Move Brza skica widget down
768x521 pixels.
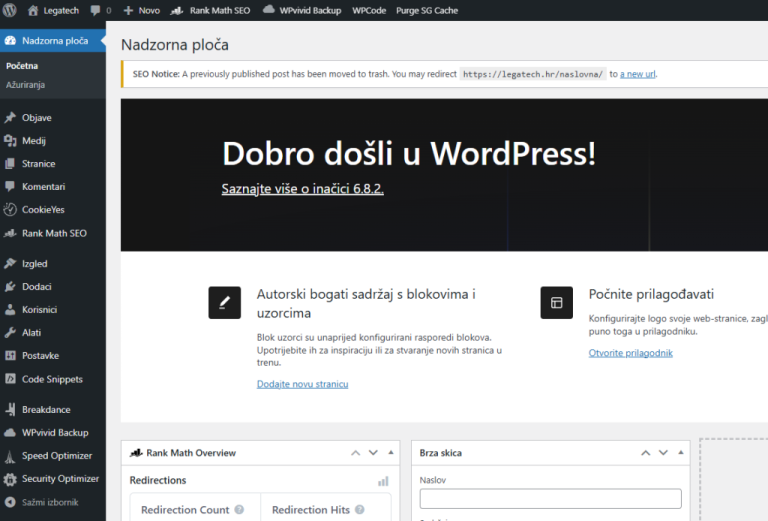(x=663, y=453)
